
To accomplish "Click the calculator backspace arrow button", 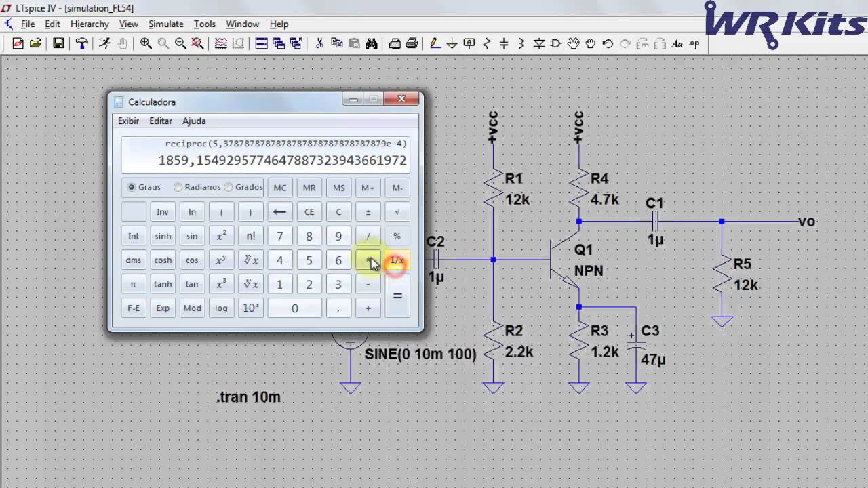I will (x=279, y=212).
